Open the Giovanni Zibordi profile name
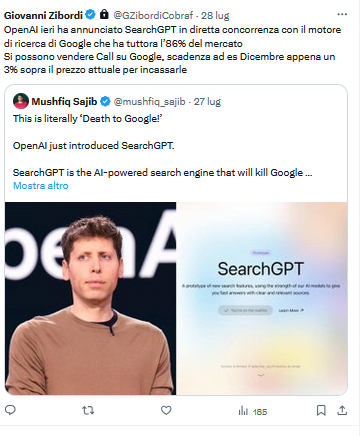This screenshot has height=436, width=363. [x=43, y=15]
